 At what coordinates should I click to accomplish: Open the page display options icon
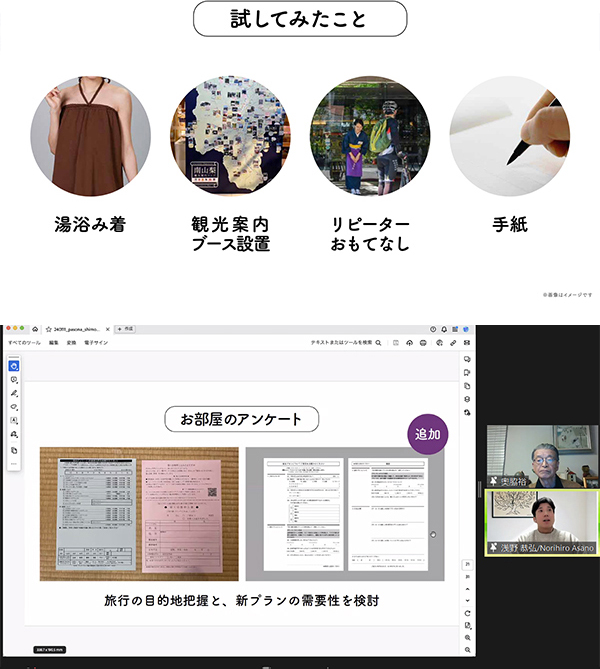467,625
